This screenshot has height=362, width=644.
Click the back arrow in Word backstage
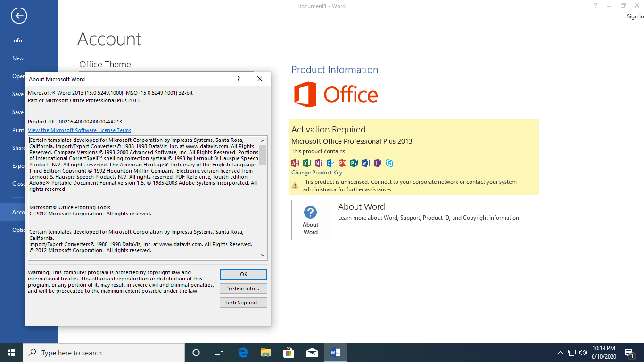[x=19, y=16]
